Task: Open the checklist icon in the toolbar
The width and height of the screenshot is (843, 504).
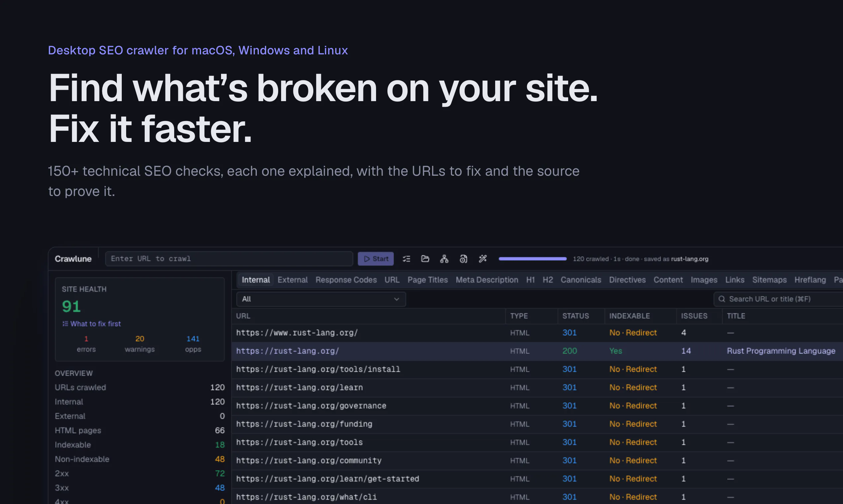Action: pos(406,259)
